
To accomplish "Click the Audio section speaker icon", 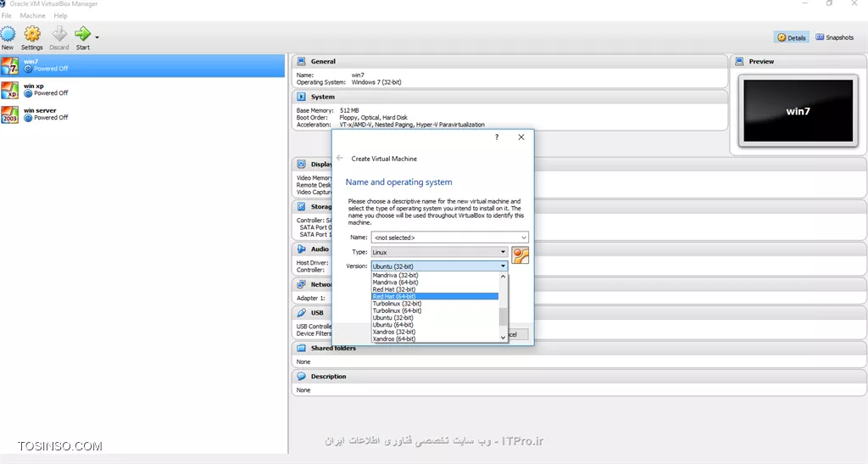I will click(x=301, y=249).
